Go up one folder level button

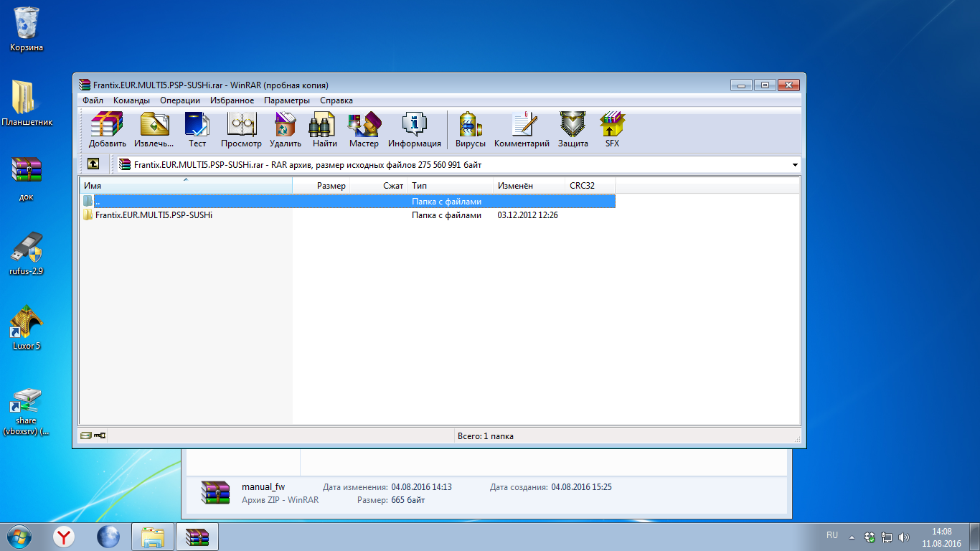click(93, 164)
